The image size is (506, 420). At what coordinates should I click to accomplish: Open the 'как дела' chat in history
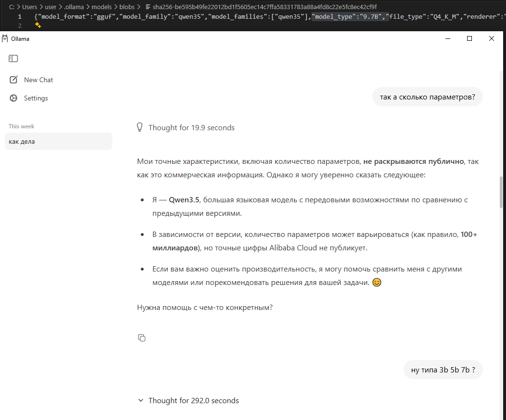[59, 141]
